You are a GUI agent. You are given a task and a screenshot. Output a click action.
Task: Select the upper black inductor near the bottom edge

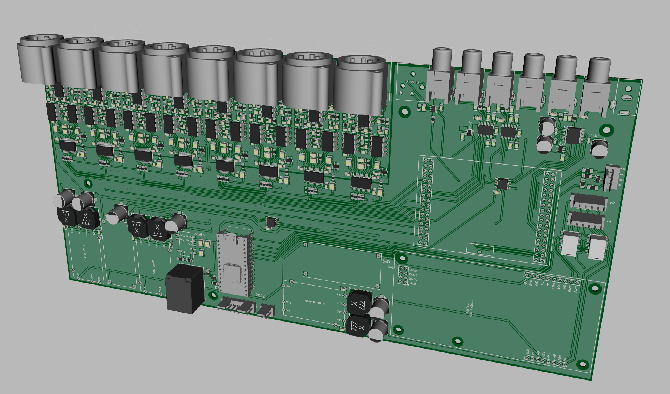[359, 303]
